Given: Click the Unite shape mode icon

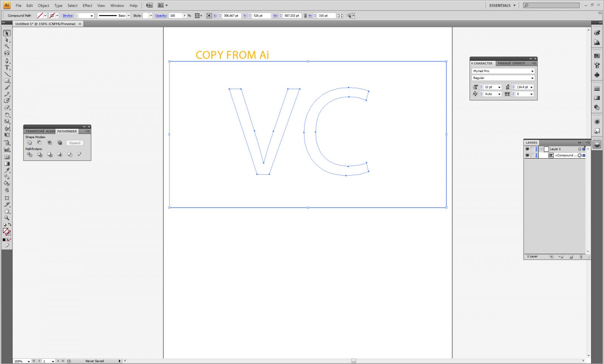Looking at the screenshot, I should click(29, 143).
